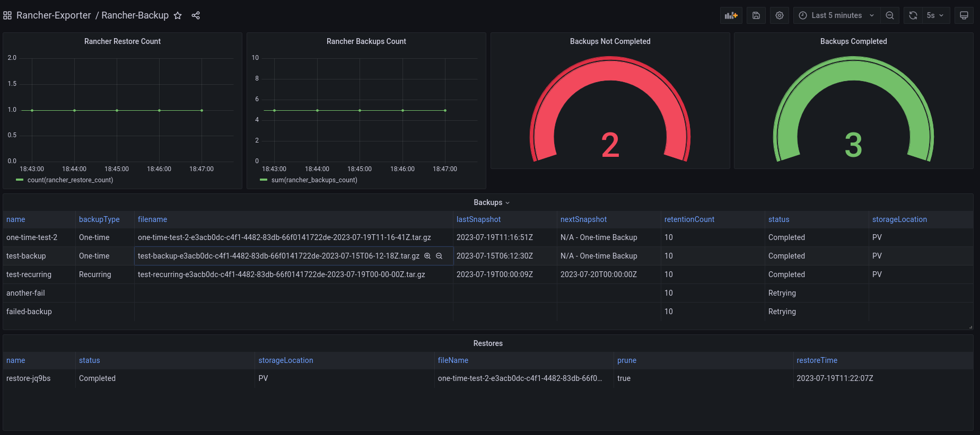
Task: Click the Rancher-Backup dashboard title
Action: tap(135, 15)
